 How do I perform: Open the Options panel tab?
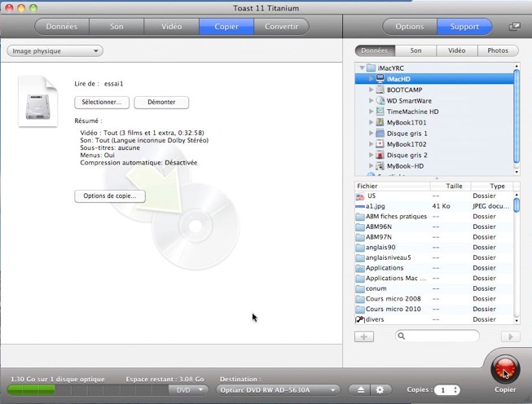pos(410,26)
